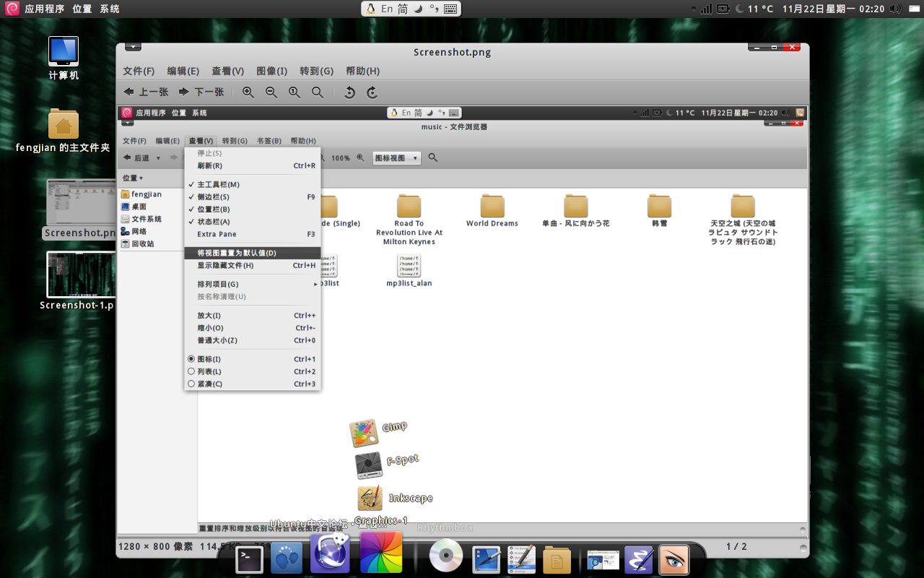Go to previous image with 上一张

(146, 92)
